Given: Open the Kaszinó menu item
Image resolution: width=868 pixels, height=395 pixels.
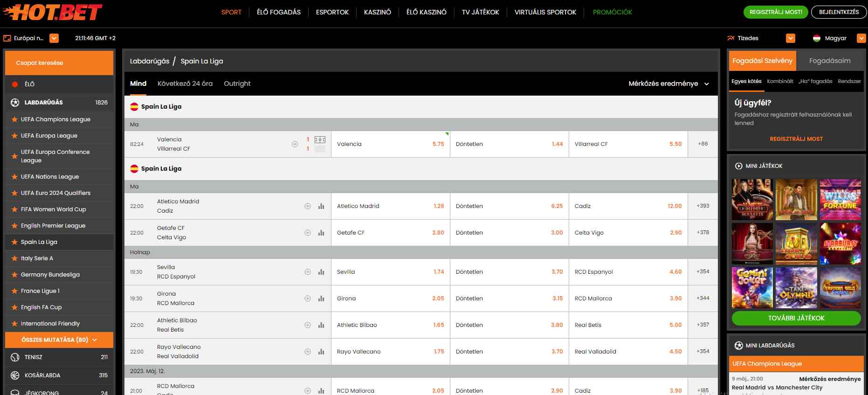Looking at the screenshot, I should [378, 13].
